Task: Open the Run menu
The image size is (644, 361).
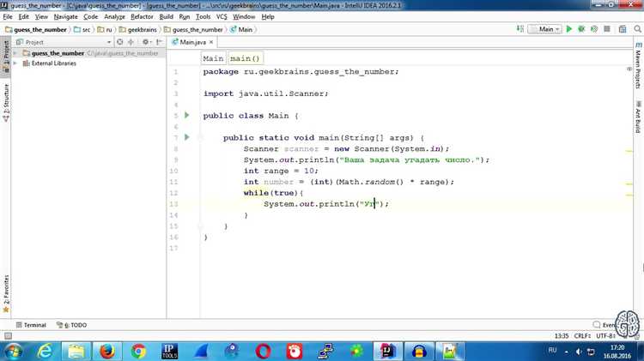Action: (185, 17)
